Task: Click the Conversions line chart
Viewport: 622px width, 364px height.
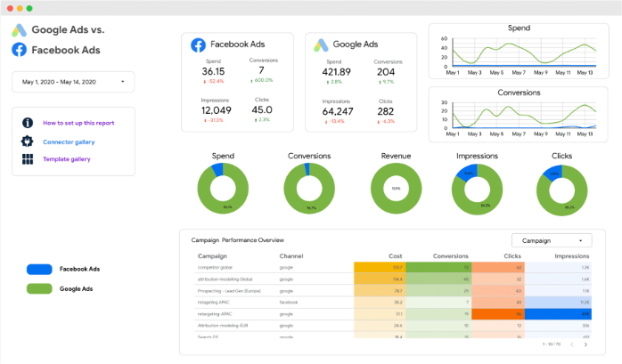Action: tap(519, 115)
